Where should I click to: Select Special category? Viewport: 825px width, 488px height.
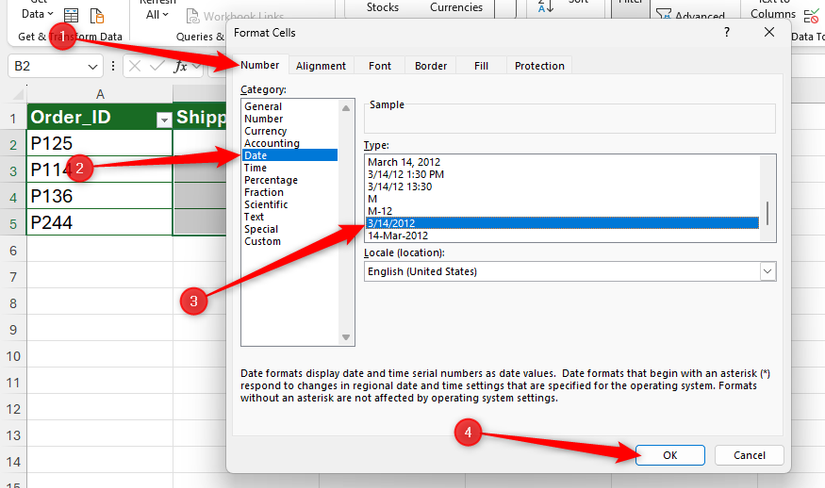click(261, 229)
